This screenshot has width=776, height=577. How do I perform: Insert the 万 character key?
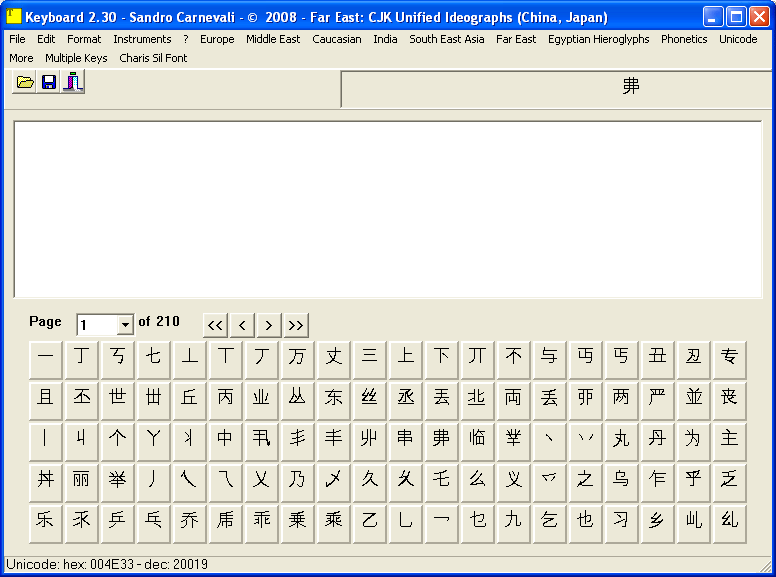point(297,360)
